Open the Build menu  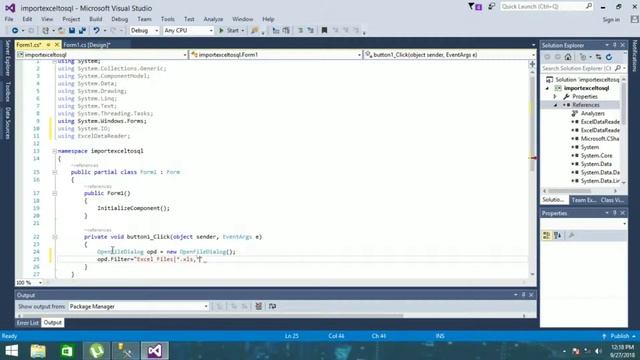pos(96,19)
